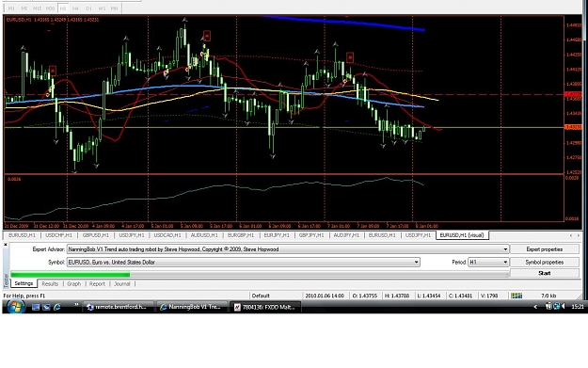Open the GBPUSD,H1 chart tab

click(x=96, y=235)
